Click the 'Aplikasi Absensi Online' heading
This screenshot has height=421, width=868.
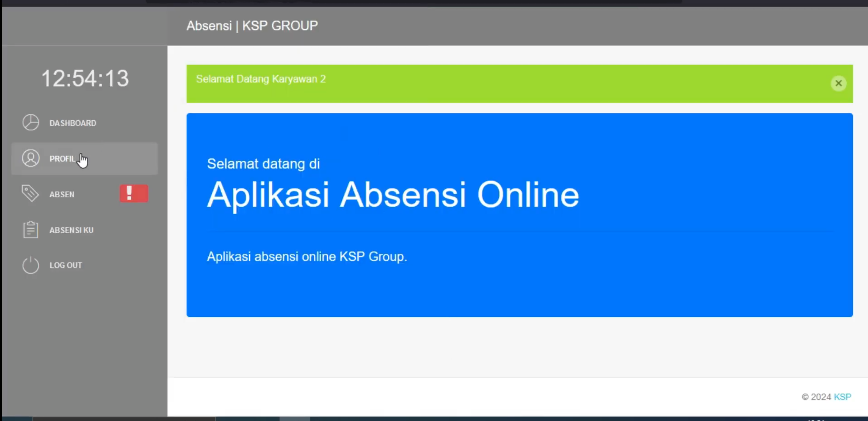393,195
